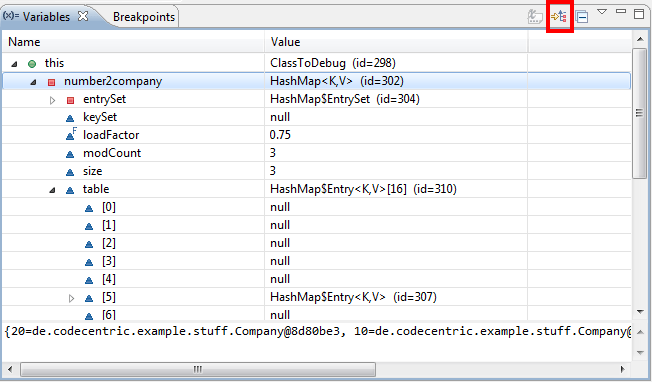Image resolution: width=652 pixels, height=382 pixels.
Task: Minimize the Variables view panel
Action: 621,12
